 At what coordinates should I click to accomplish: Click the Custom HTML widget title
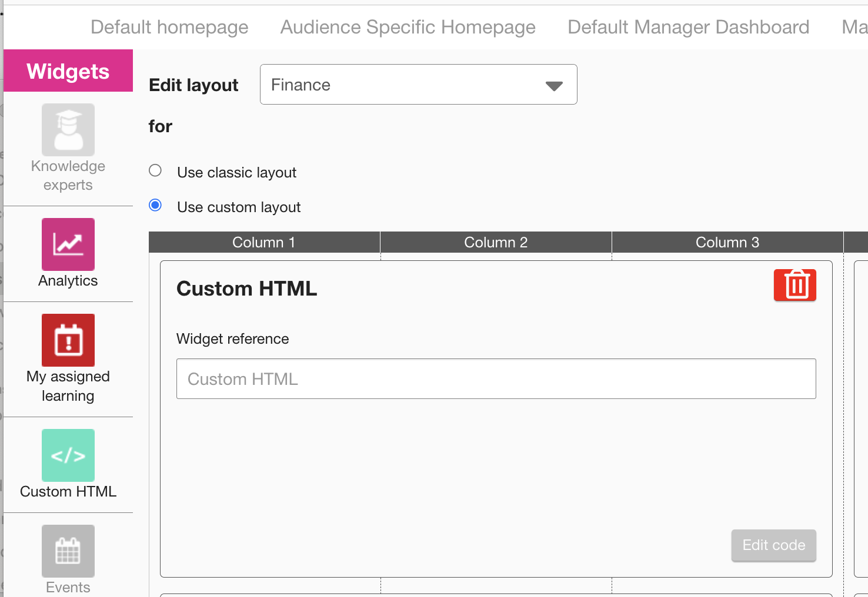tap(246, 289)
